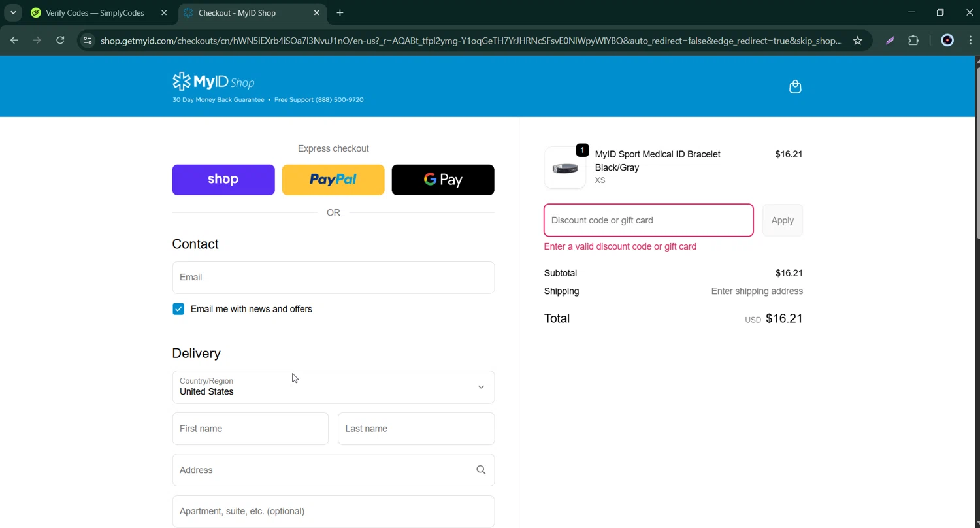Click MyID Sport Medical ID Bracelet text

658,161
